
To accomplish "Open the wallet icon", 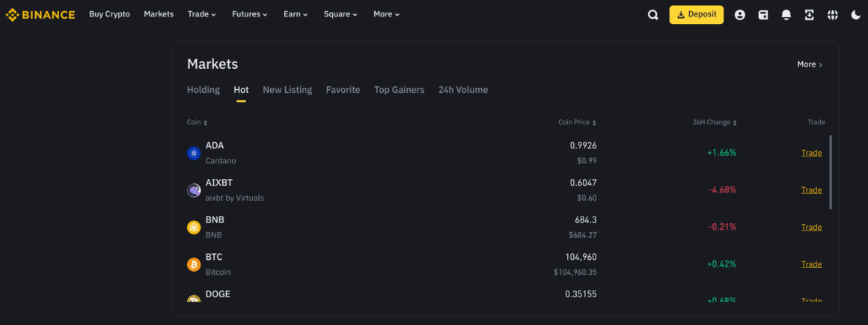I will (762, 15).
